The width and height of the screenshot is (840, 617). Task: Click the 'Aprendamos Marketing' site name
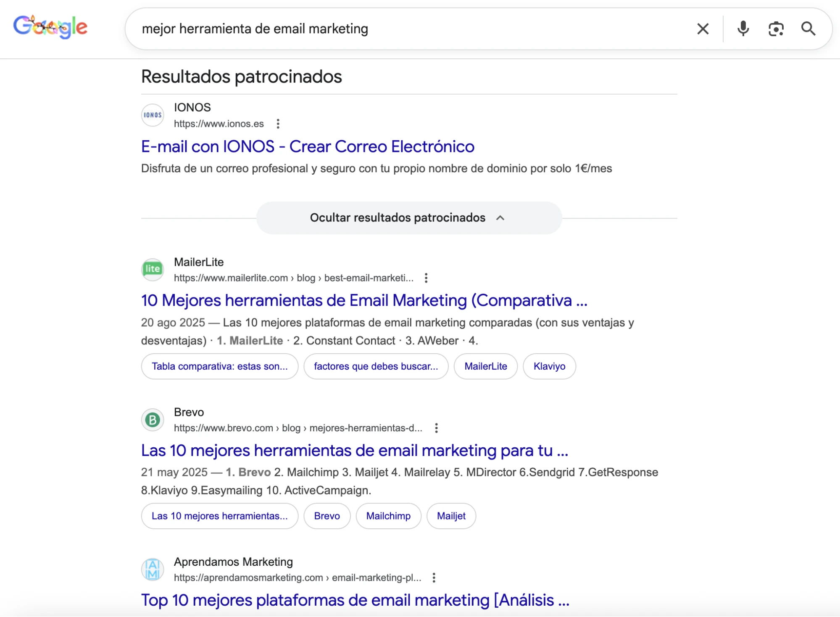tap(234, 562)
